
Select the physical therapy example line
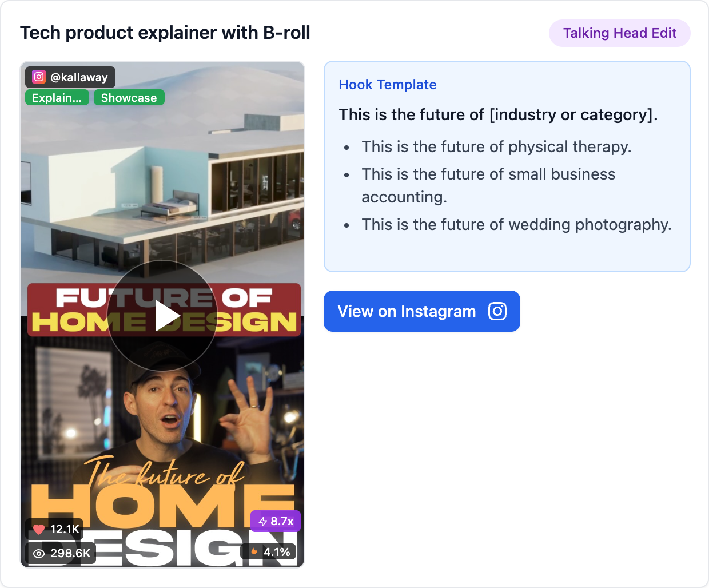[x=496, y=146]
